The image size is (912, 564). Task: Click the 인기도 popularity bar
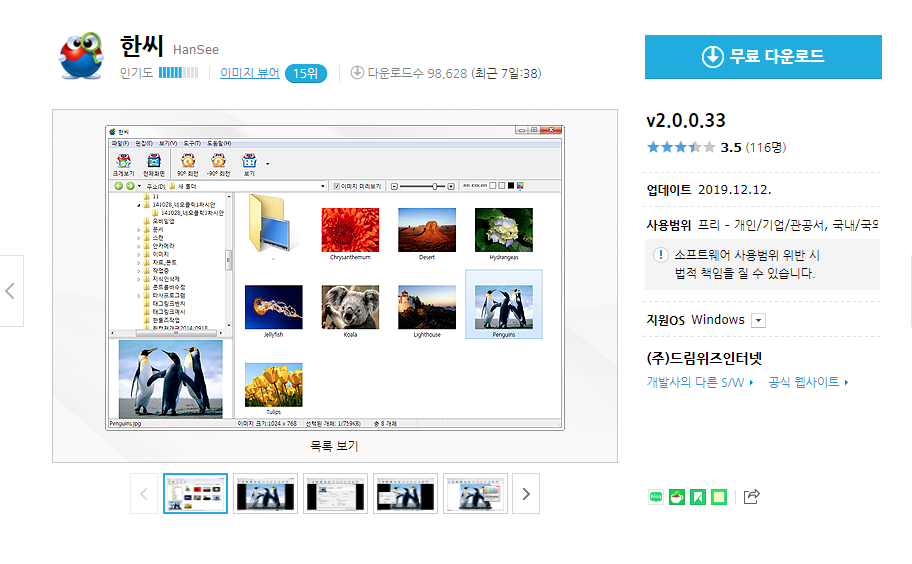(179, 73)
